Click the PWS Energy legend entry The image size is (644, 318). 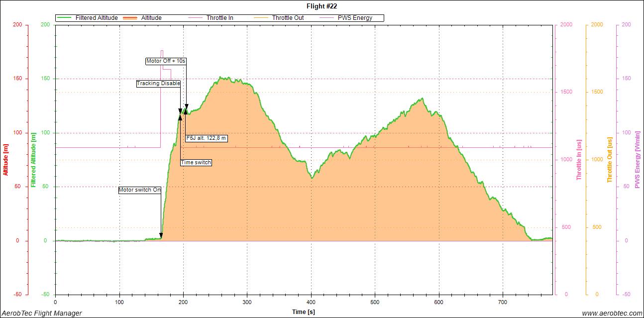[347, 18]
